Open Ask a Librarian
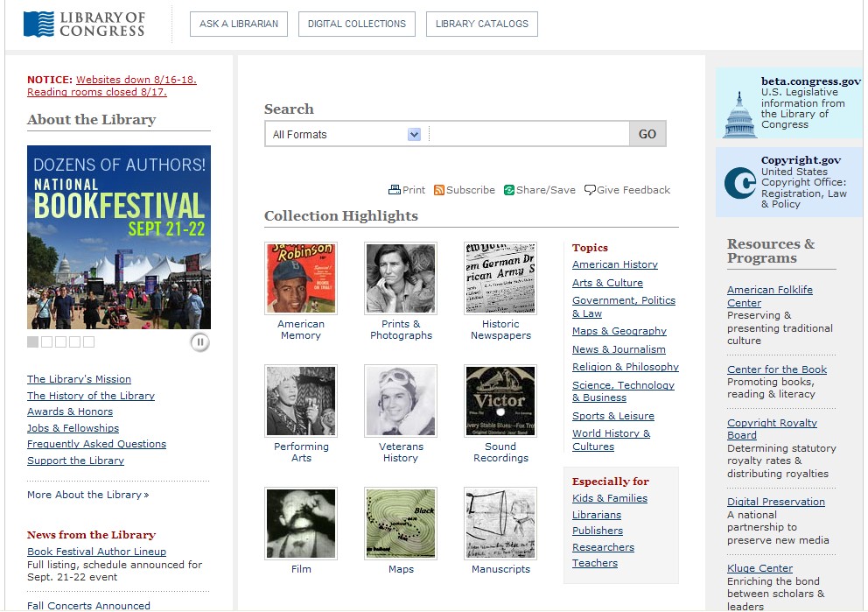The image size is (868, 612). (239, 24)
